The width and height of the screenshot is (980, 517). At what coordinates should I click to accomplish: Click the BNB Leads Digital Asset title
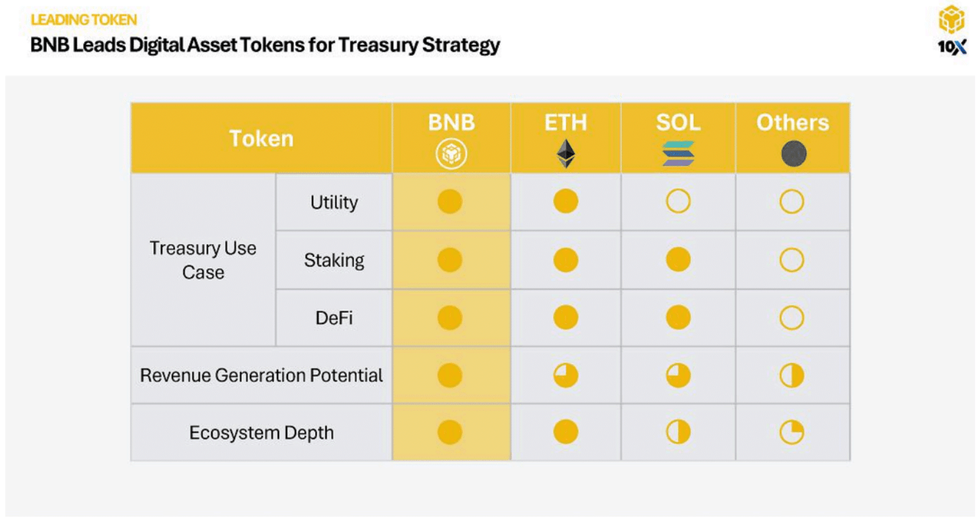pos(265,45)
